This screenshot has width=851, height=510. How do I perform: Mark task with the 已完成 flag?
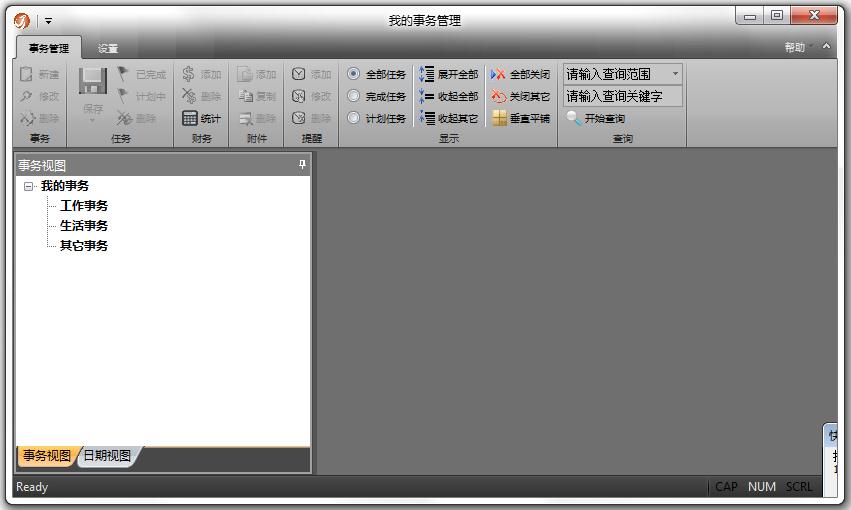[x=123, y=74]
